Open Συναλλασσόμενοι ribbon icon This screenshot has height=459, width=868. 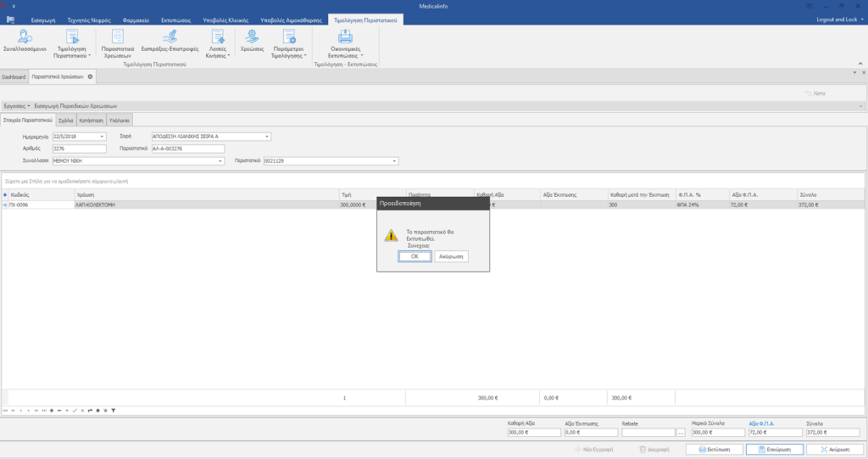click(x=25, y=36)
